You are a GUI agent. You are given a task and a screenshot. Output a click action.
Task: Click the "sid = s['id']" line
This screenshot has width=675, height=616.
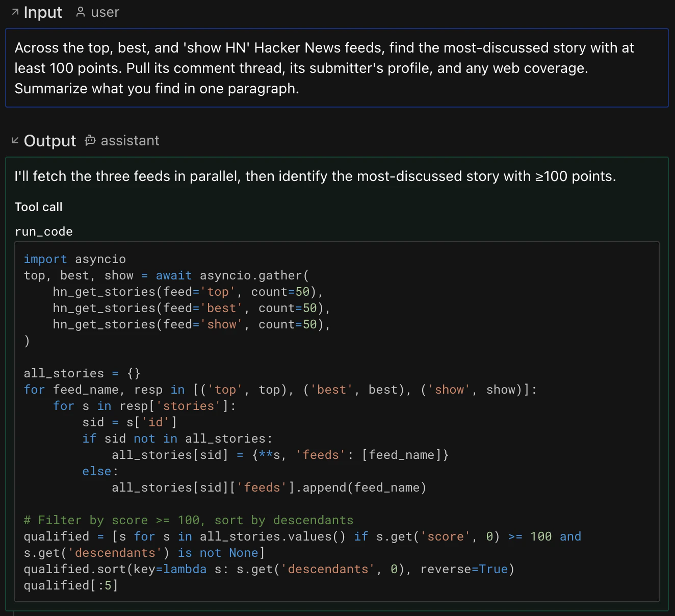point(129,422)
